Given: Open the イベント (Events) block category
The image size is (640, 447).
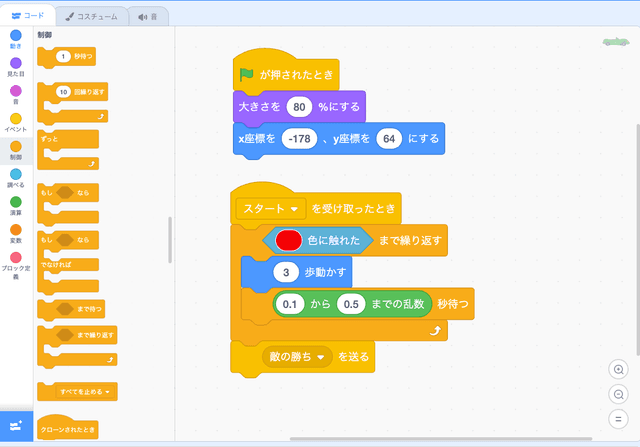Looking at the screenshot, I should click(16, 119).
